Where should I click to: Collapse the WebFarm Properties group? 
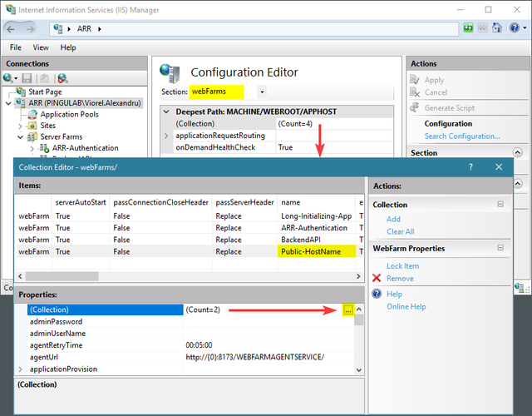click(x=500, y=248)
